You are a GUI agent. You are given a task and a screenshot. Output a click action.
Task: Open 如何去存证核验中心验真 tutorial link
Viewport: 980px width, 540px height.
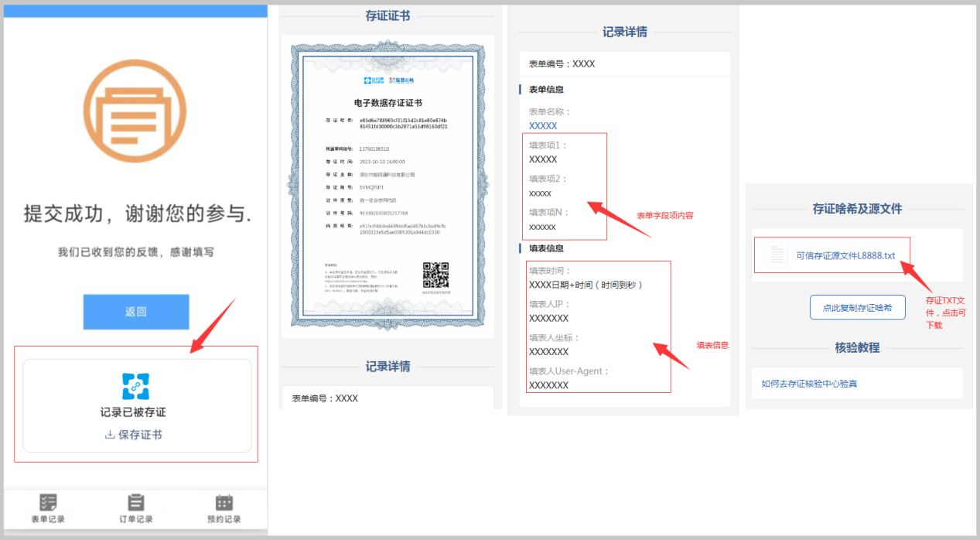(x=809, y=383)
